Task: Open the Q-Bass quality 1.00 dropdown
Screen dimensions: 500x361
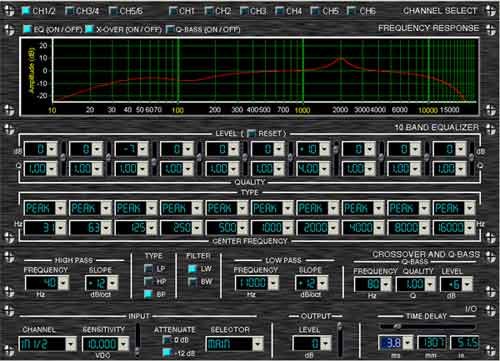Action: 430,284
